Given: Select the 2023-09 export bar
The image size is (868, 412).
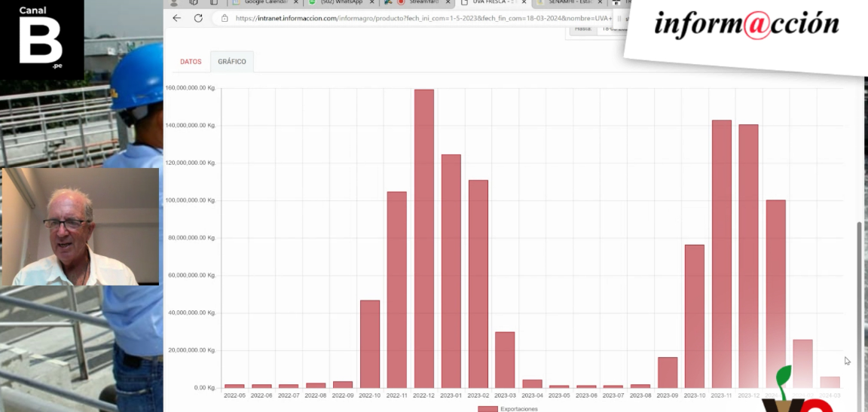Looking at the screenshot, I should coord(668,373).
